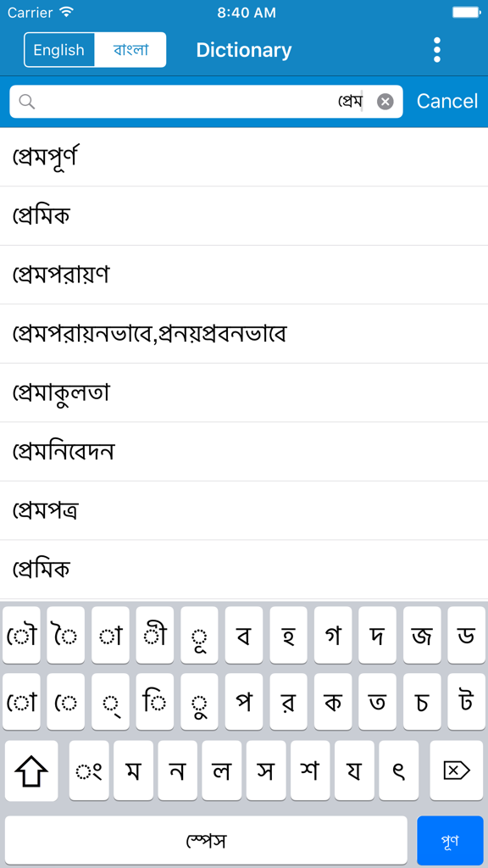Click the magnifying glass search icon
Image resolution: width=488 pixels, height=868 pixels.
pos(28,101)
